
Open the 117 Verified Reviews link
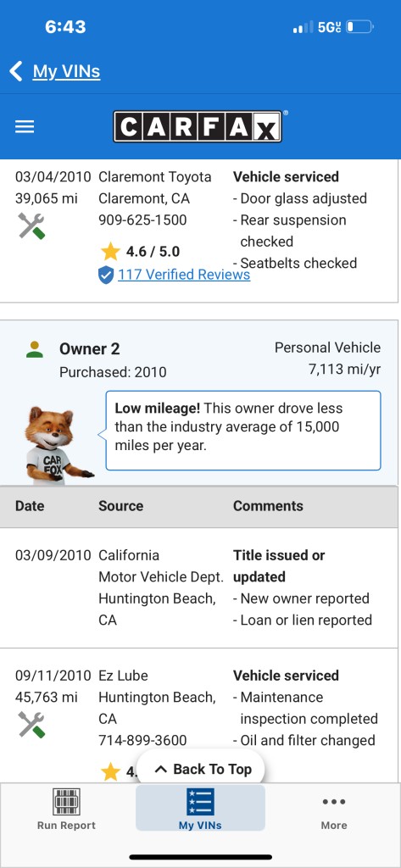click(x=184, y=275)
